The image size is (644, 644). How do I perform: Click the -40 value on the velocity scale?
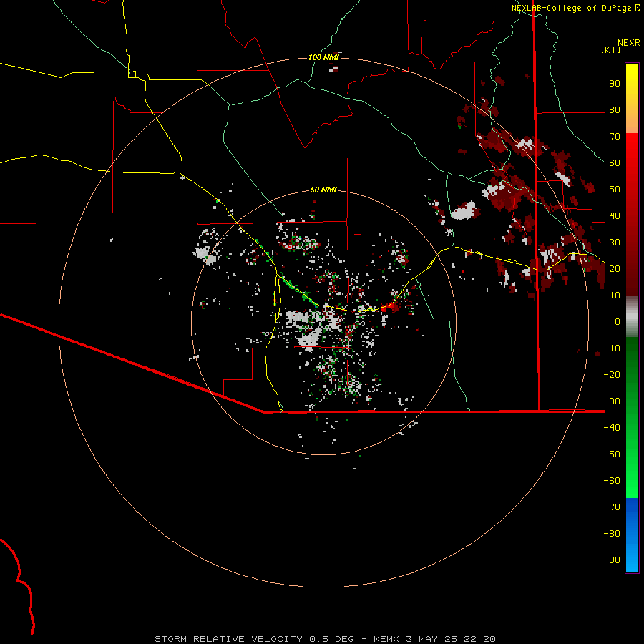point(612,428)
